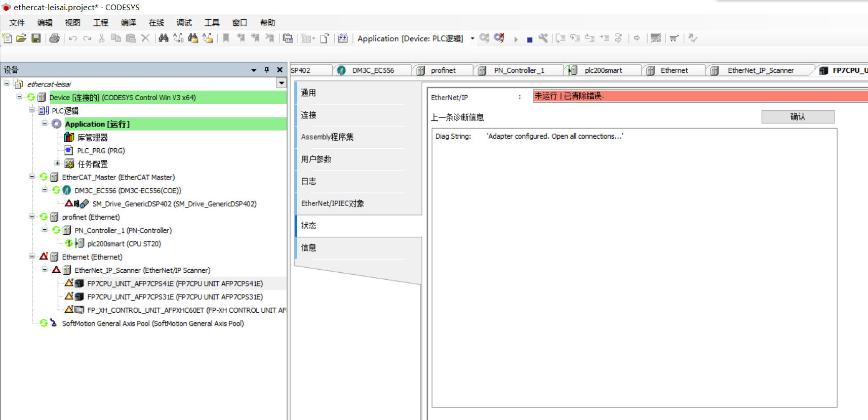The height and width of the screenshot is (420, 868).
Task: Collapse the EtherCAT_Master tree node
Action: pos(32,177)
